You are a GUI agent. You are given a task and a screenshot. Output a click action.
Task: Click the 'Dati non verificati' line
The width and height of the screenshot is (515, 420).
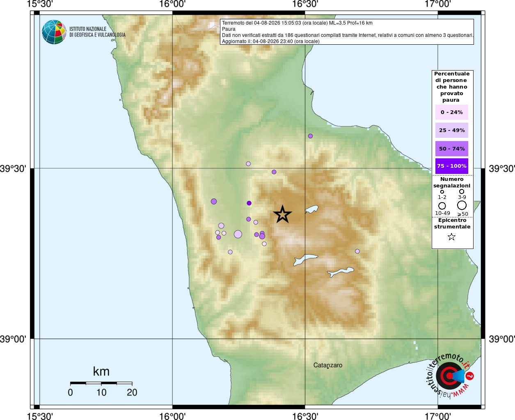pos(348,35)
